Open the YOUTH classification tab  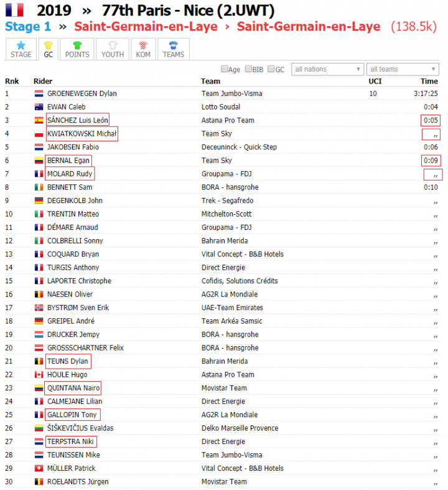[x=113, y=49]
